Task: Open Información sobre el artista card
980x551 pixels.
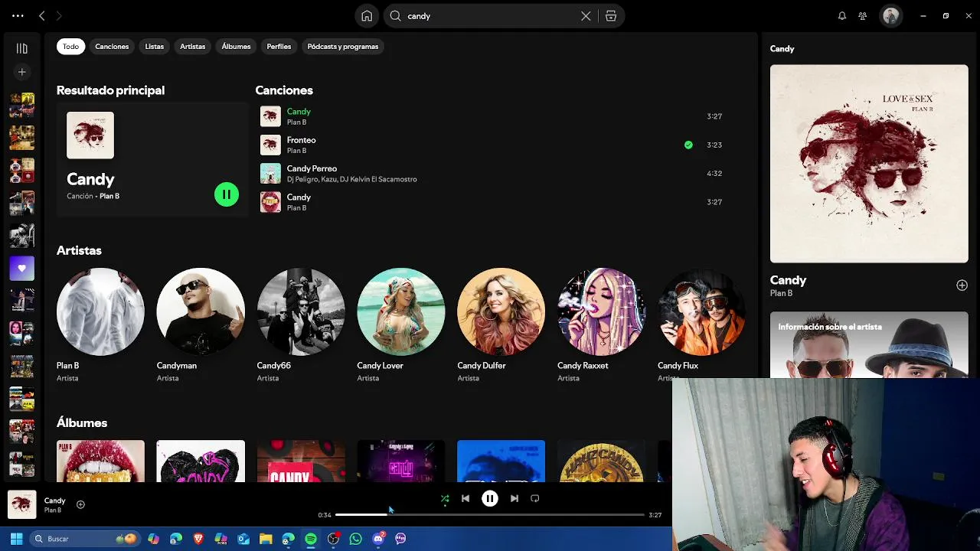Action: coord(869,344)
